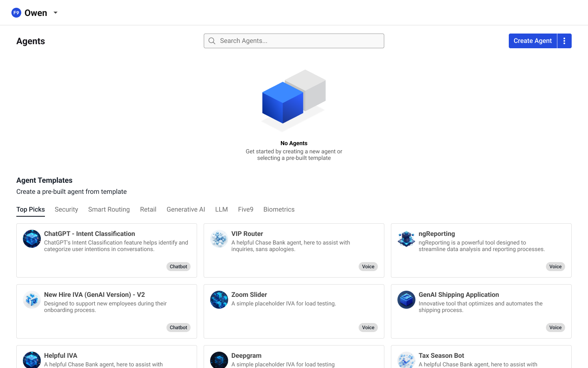The width and height of the screenshot is (588, 368).
Task: Click the GenAI Shipping Application icon
Action: pos(406,300)
